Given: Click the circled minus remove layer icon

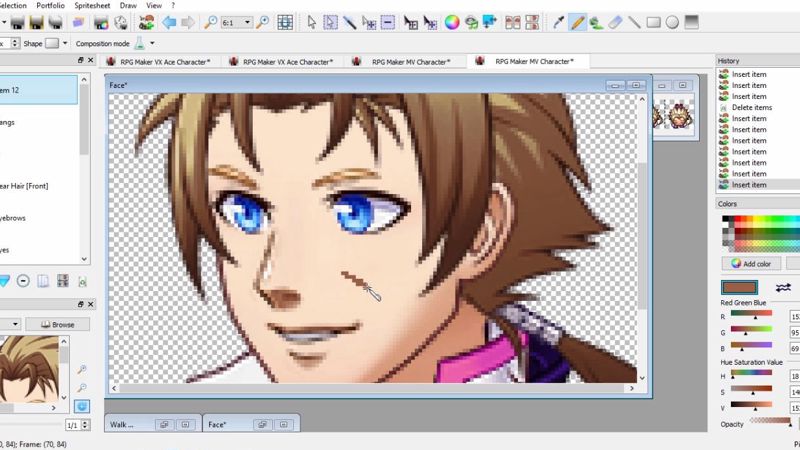Looking at the screenshot, I should [x=23, y=281].
